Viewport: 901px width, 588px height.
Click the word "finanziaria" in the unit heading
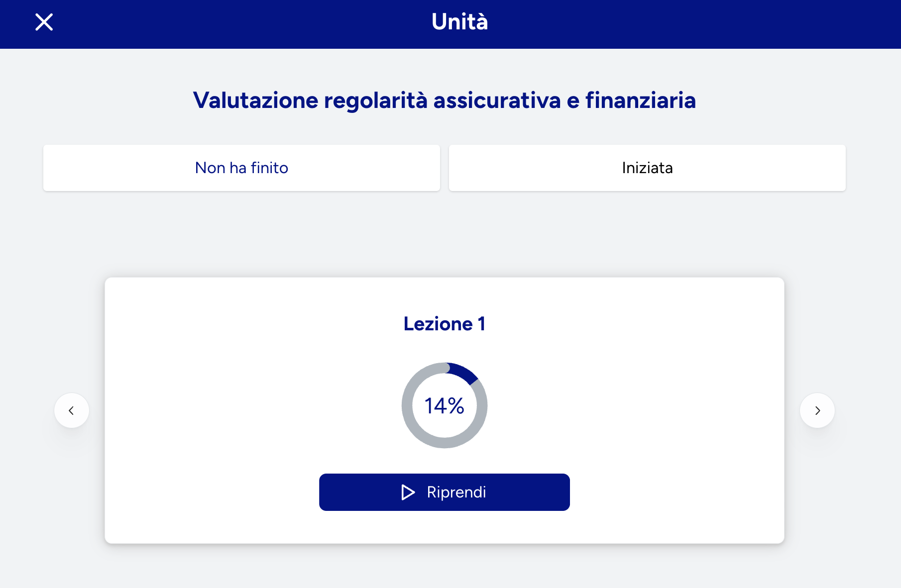click(x=640, y=100)
